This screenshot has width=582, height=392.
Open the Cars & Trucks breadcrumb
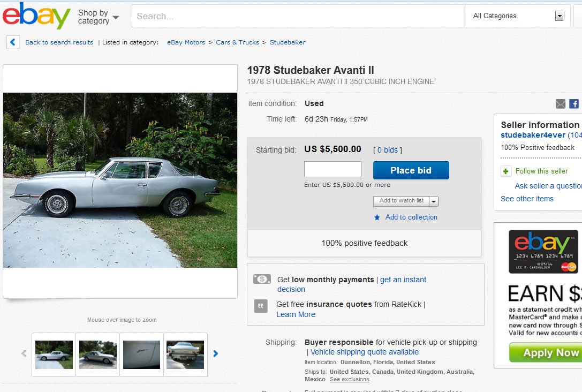point(237,42)
